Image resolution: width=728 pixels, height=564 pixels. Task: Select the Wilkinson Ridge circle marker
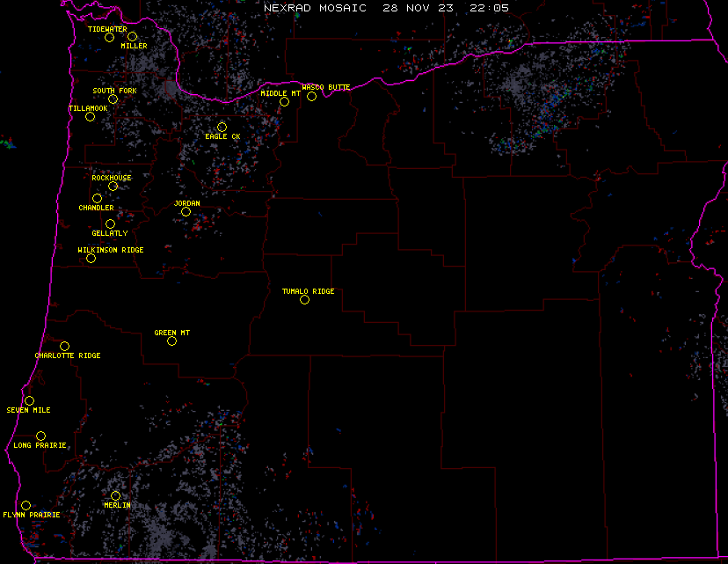(x=91, y=258)
